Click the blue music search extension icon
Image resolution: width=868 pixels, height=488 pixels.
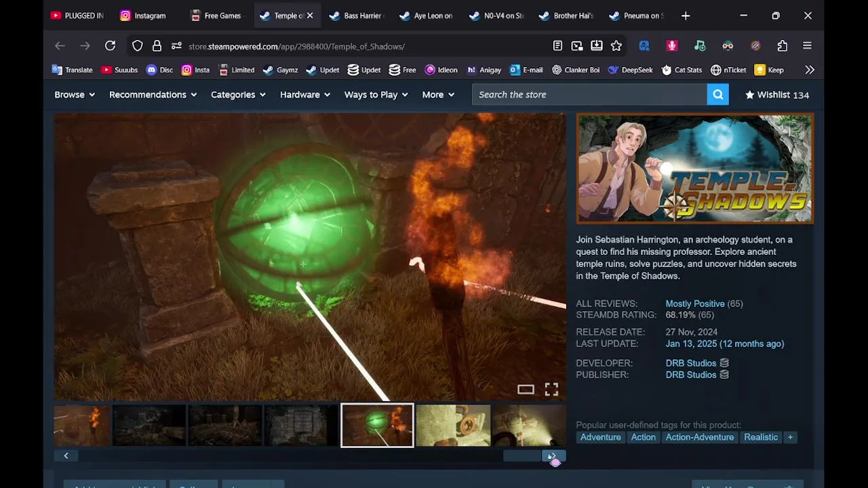[x=644, y=45]
